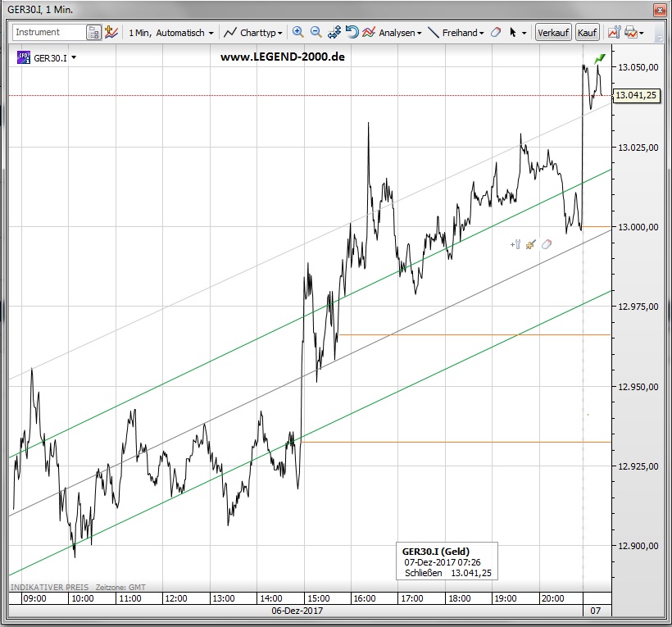Click the toolbar overflow button at right edge

click(659, 33)
